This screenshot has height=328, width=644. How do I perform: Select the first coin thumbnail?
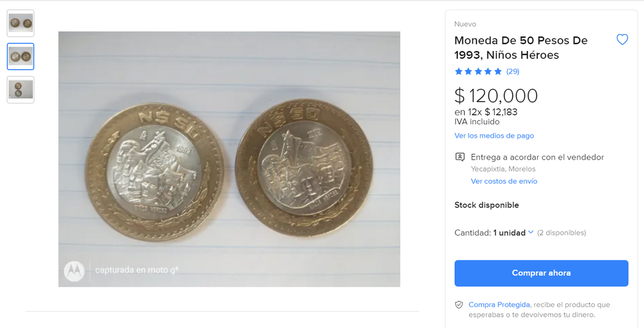pyautogui.click(x=20, y=23)
